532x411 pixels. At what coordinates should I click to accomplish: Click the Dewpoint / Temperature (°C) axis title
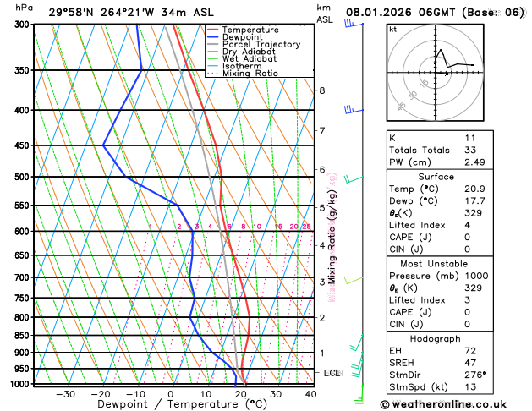(182, 404)
